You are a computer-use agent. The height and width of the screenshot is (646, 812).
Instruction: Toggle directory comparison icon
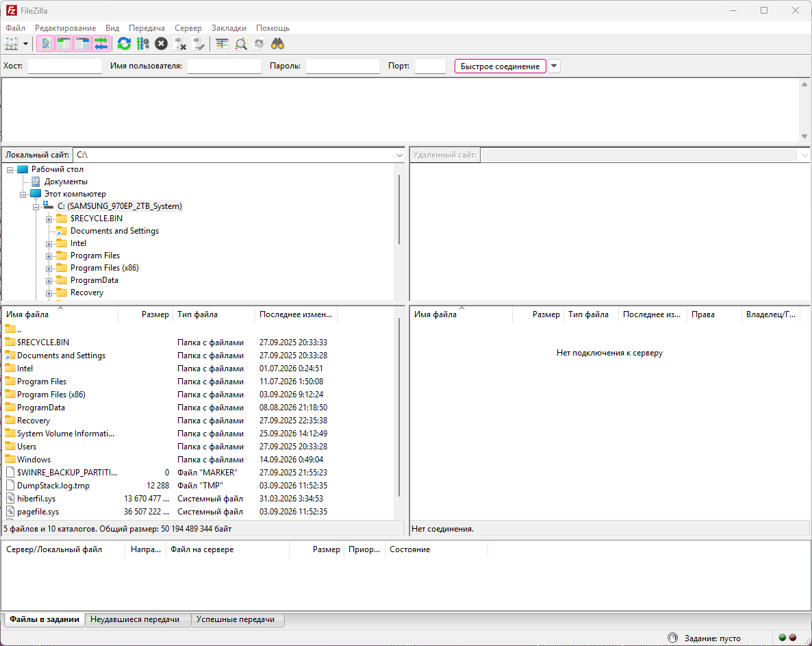[x=241, y=44]
